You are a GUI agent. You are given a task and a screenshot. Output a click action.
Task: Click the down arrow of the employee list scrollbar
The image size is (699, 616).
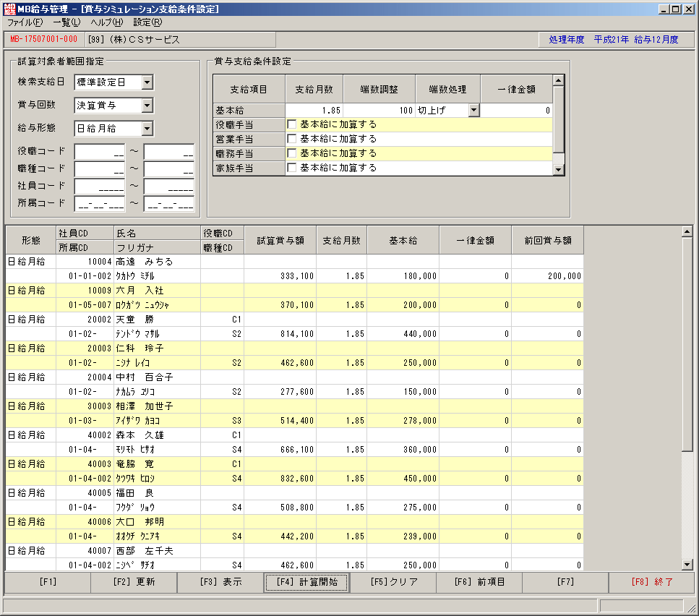(687, 564)
